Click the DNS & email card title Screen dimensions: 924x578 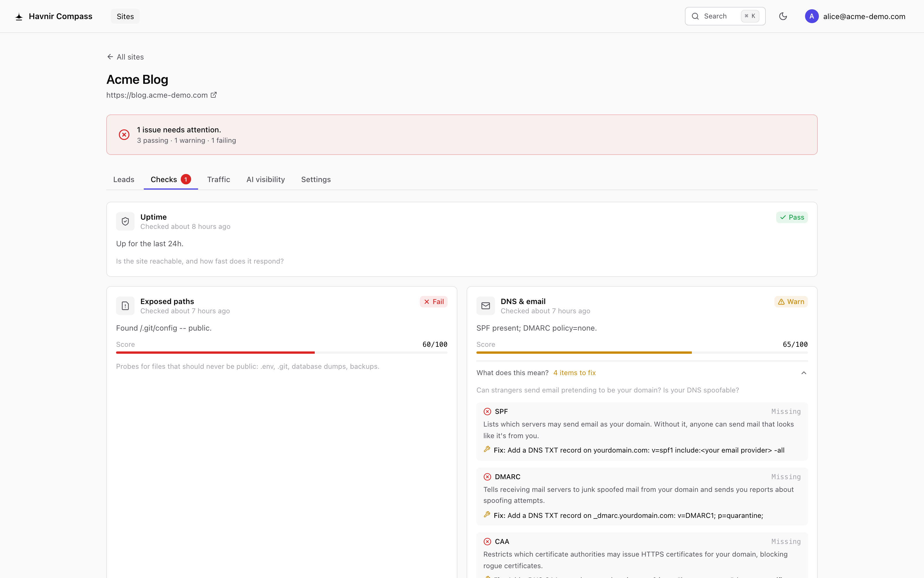pos(523,301)
